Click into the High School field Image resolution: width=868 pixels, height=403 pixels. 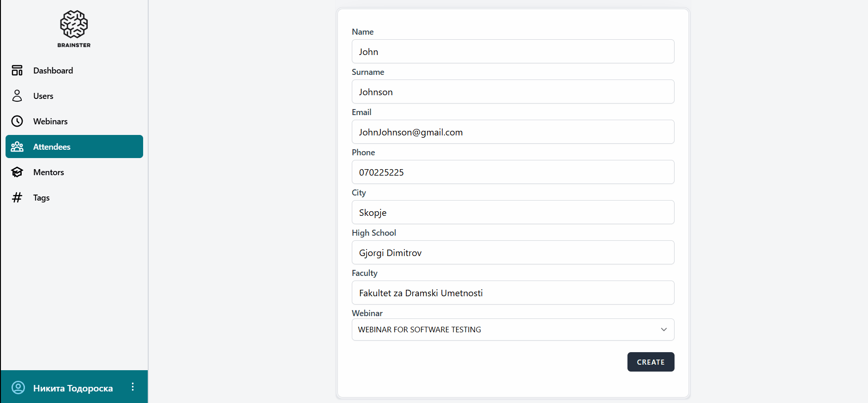click(x=512, y=252)
